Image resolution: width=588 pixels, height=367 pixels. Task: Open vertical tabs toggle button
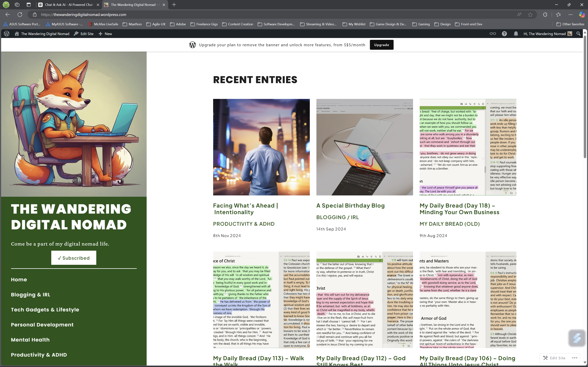pyautogui.click(x=28, y=5)
